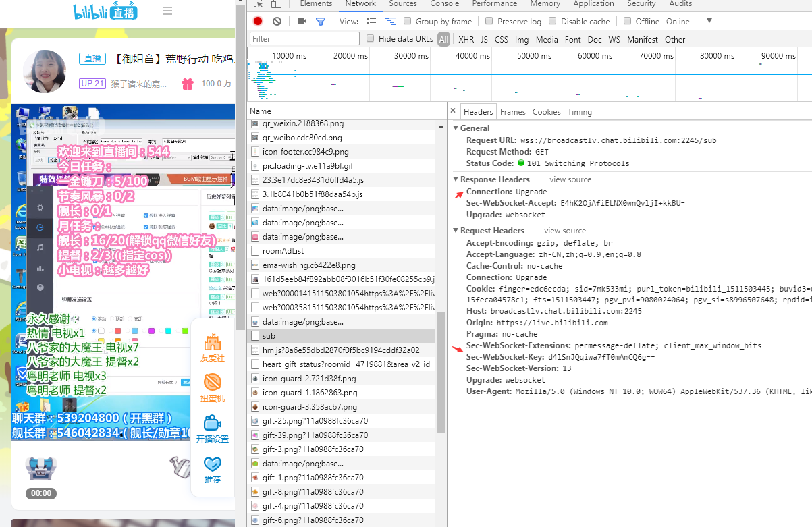Open the Online throttling dropdown arrow
The image size is (812, 527).
[709, 21]
